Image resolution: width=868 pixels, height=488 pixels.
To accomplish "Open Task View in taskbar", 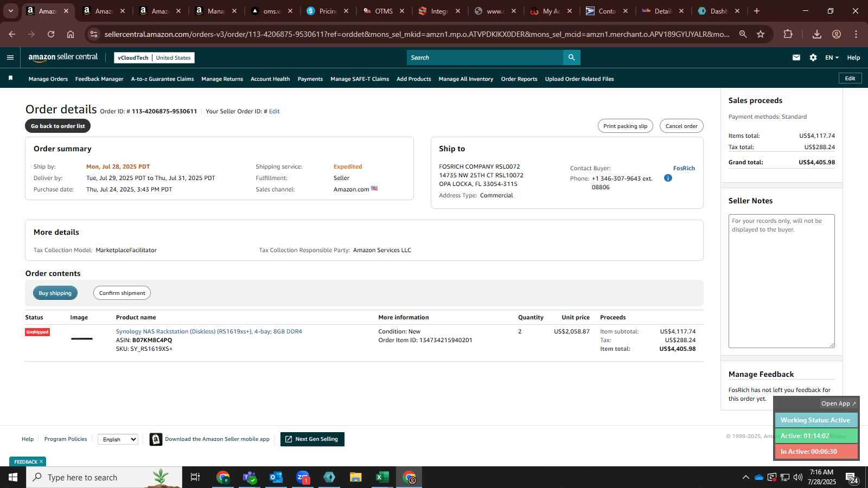I will coord(195,477).
